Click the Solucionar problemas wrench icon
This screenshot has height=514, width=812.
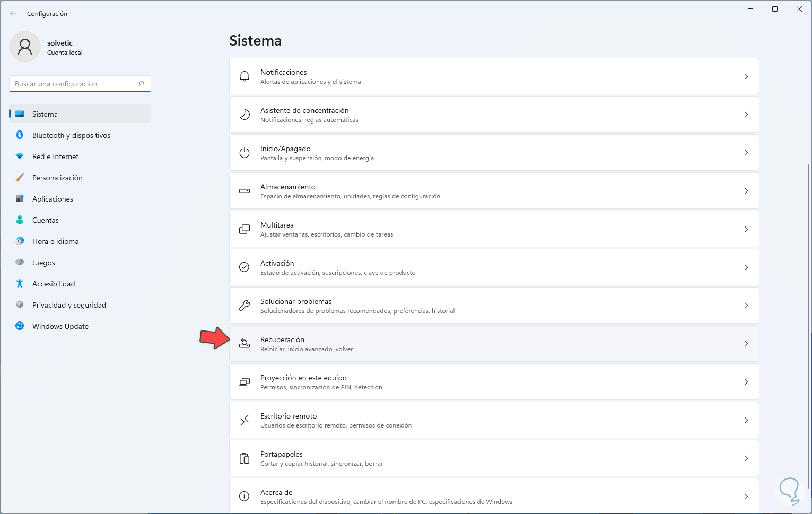click(x=245, y=306)
